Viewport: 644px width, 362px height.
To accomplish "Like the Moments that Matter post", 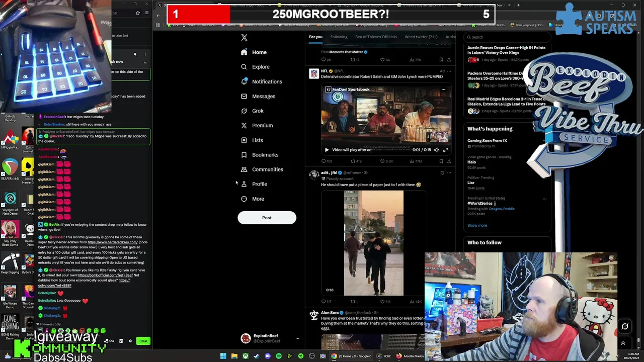I will tap(385, 60).
